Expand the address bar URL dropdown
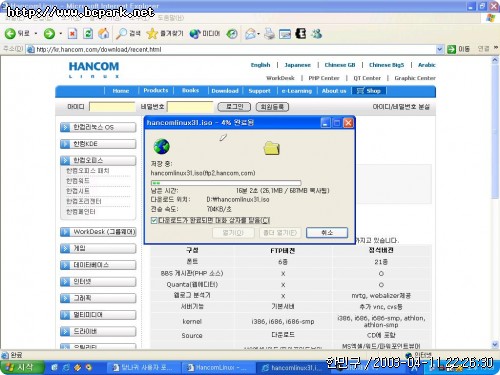Image resolution: width=500 pixels, height=375 pixels. 440,49
